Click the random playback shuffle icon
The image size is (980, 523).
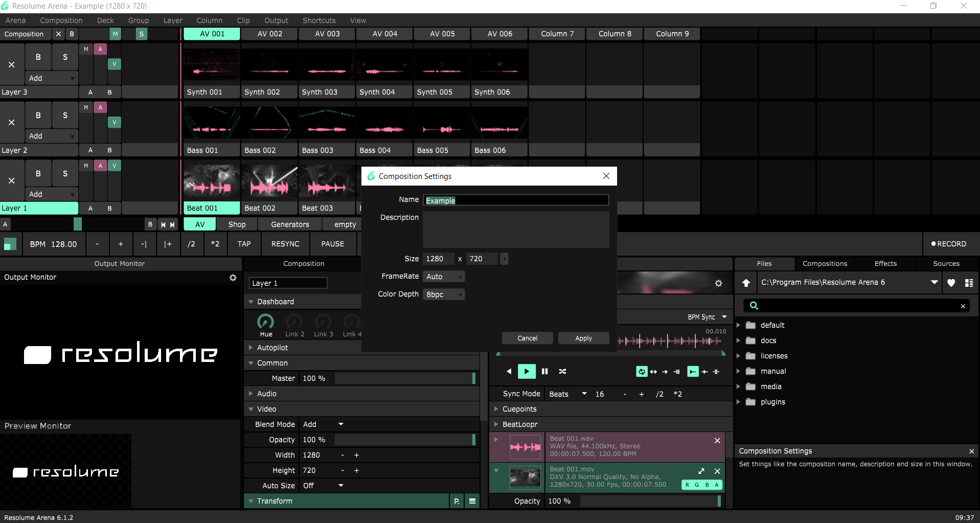click(x=562, y=372)
